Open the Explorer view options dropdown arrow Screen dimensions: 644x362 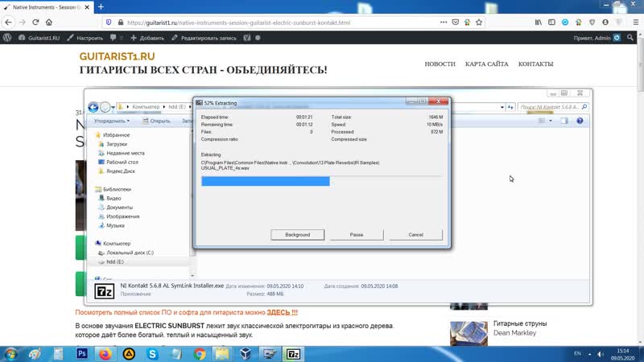551,121
